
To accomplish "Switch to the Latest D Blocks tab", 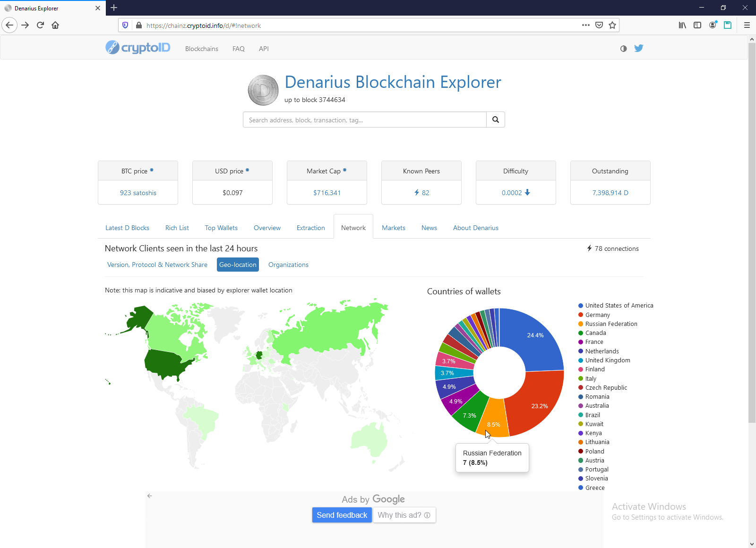I will (x=127, y=228).
